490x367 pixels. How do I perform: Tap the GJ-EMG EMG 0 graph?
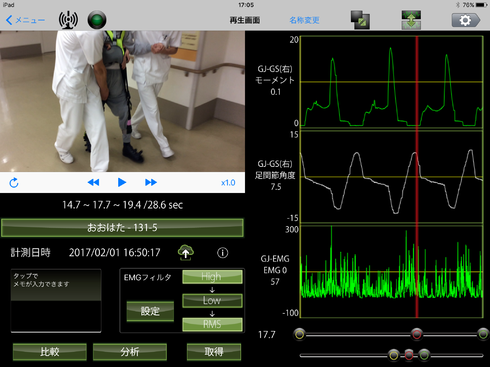392,272
